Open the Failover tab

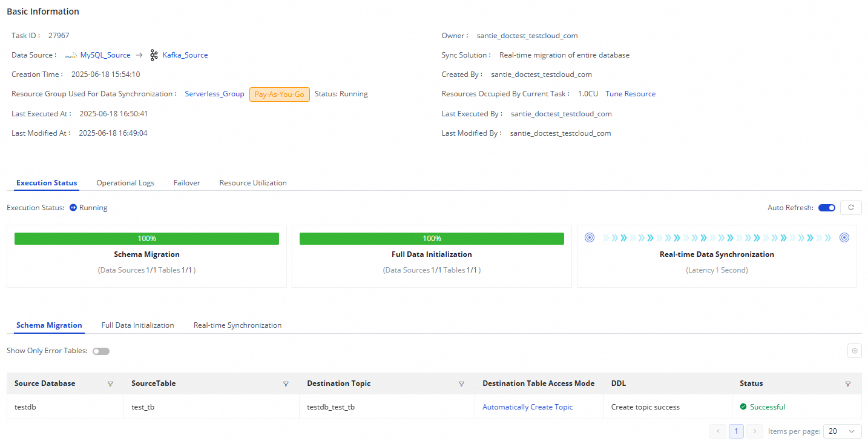point(187,183)
